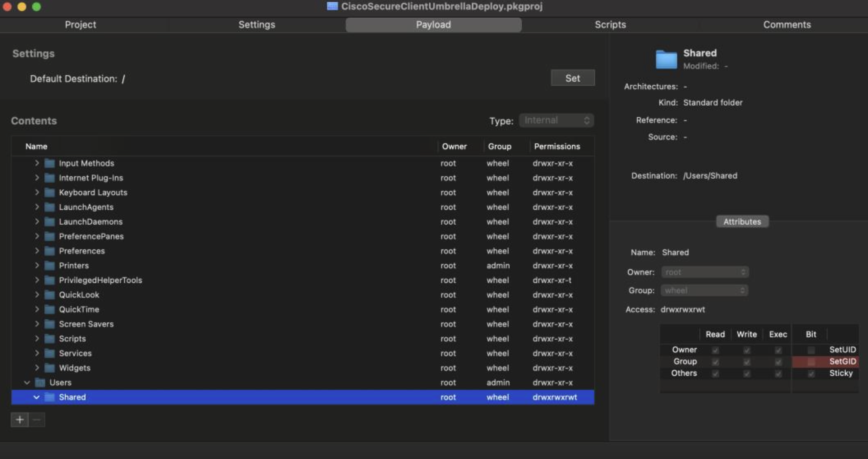Click the Services folder icon
The width and height of the screenshot is (868, 459).
pos(50,353)
